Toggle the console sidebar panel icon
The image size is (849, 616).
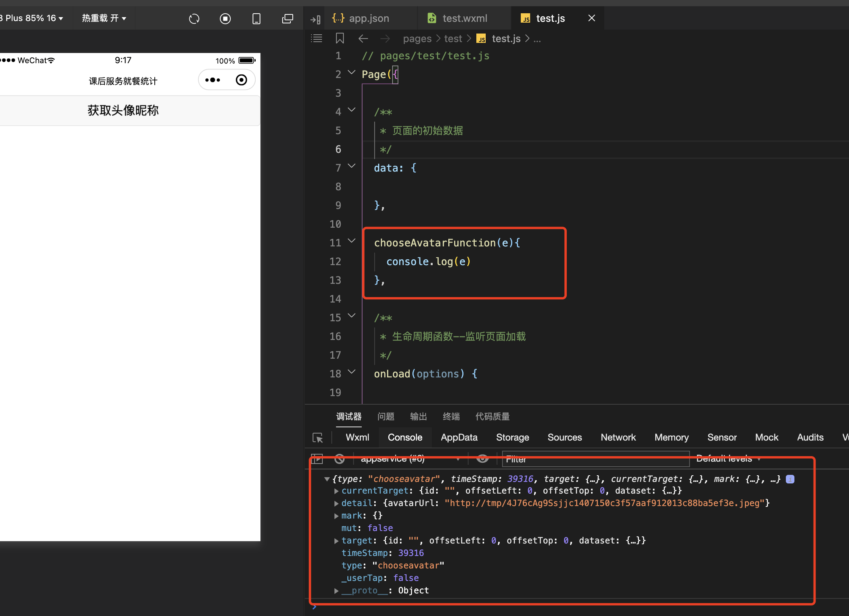click(317, 459)
